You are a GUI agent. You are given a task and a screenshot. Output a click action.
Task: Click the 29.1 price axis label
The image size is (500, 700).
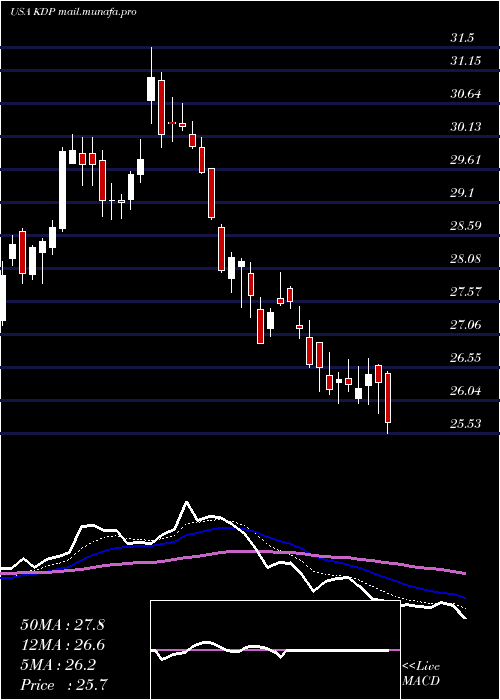click(x=462, y=193)
